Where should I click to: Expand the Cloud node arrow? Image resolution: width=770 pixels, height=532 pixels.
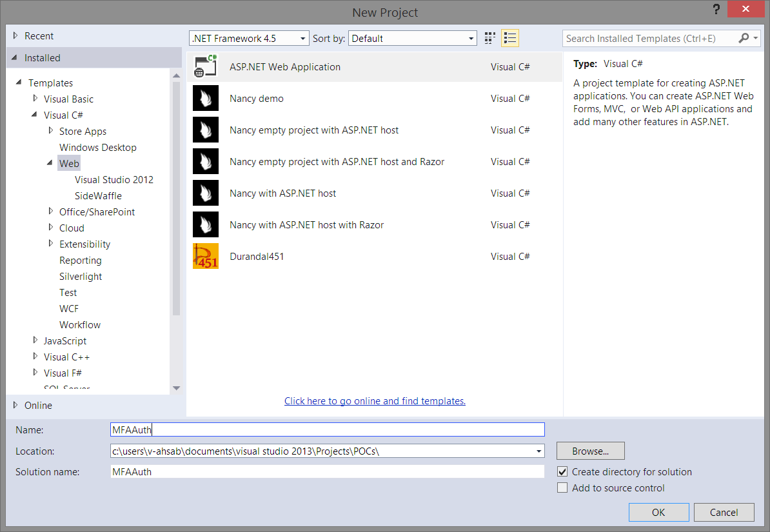50,228
